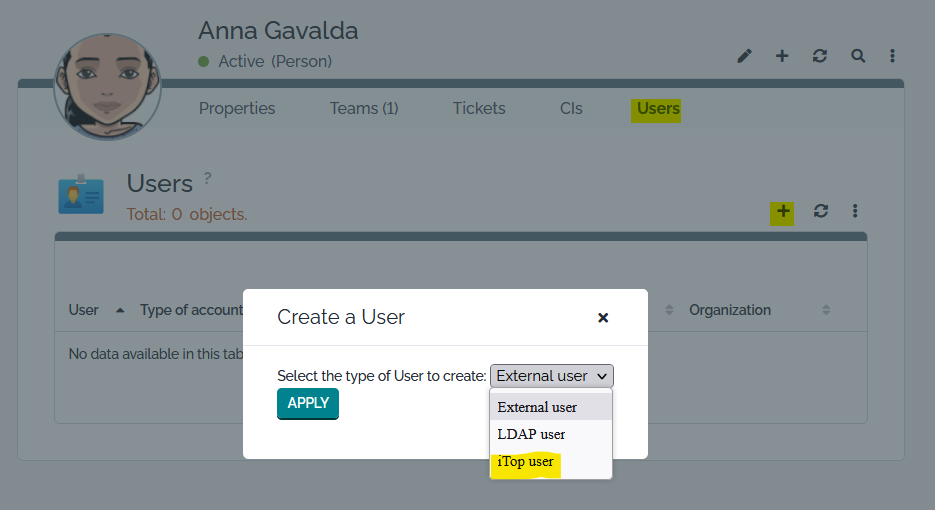Click the pencil edit icon for Anna Gavalda

744,56
